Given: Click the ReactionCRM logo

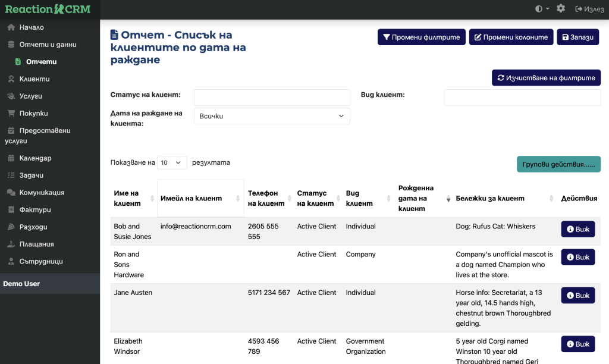Looking at the screenshot, I should [x=48, y=9].
